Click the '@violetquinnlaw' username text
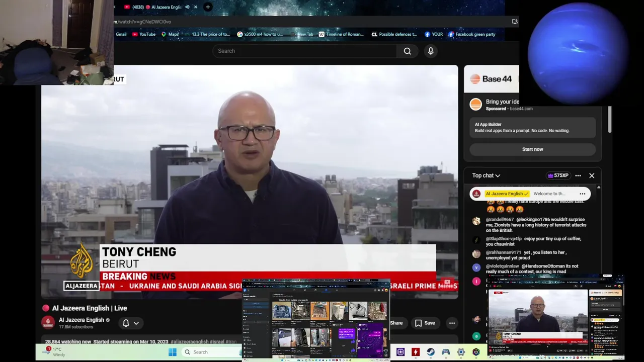This screenshot has height=362, width=644. point(502,266)
